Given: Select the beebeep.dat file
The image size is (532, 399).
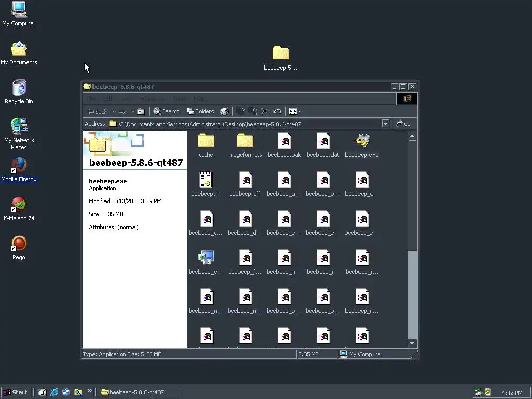Looking at the screenshot, I should point(323,145).
